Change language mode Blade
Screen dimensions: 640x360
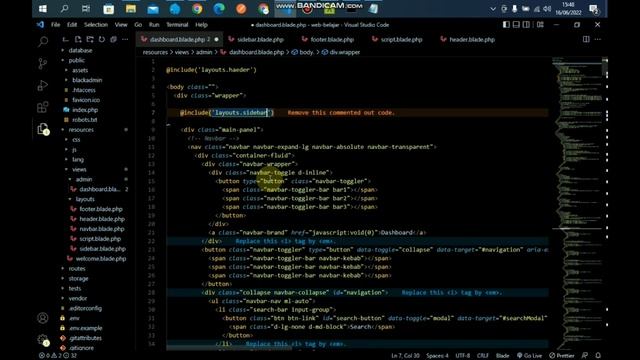point(502,356)
